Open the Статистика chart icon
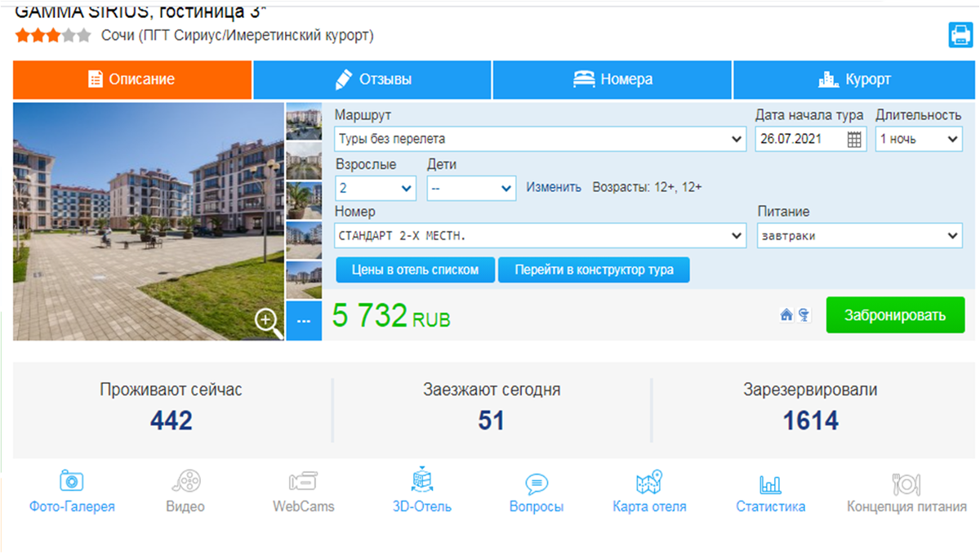The image size is (980, 553). pyautogui.click(x=770, y=484)
